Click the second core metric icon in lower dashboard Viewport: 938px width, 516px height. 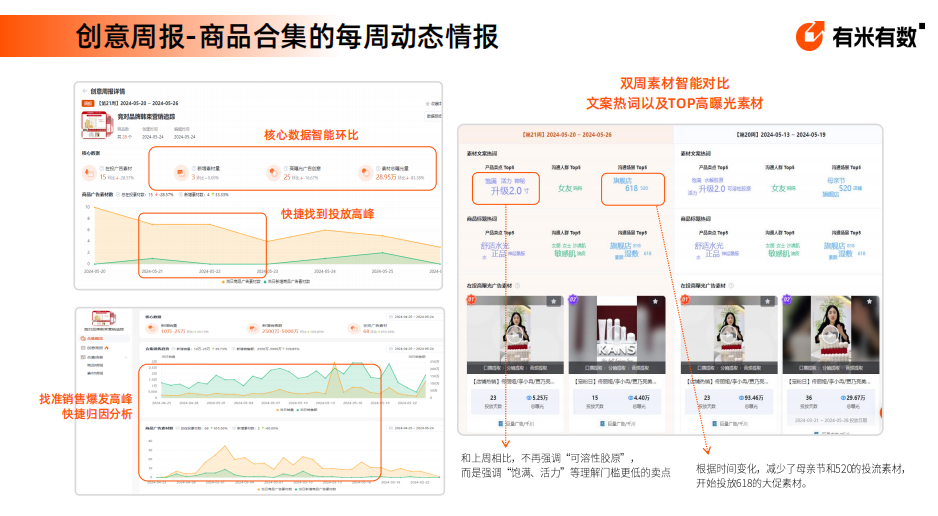tap(252, 329)
